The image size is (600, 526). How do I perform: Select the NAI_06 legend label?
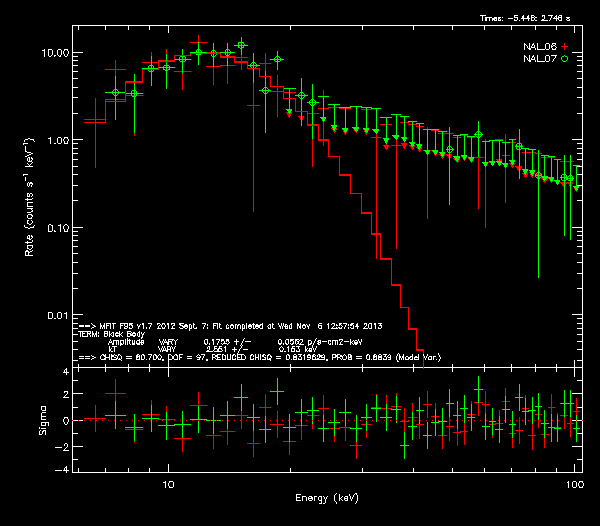pyautogui.click(x=540, y=46)
